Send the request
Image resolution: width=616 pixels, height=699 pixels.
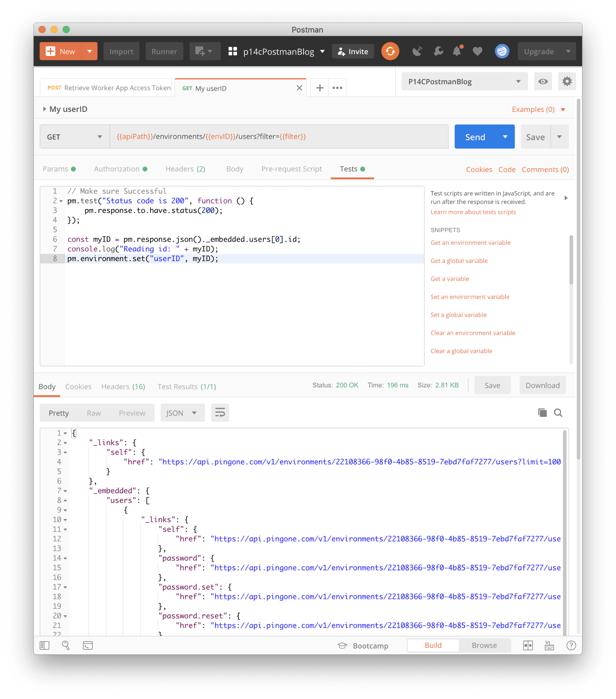[x=475, y=137]
